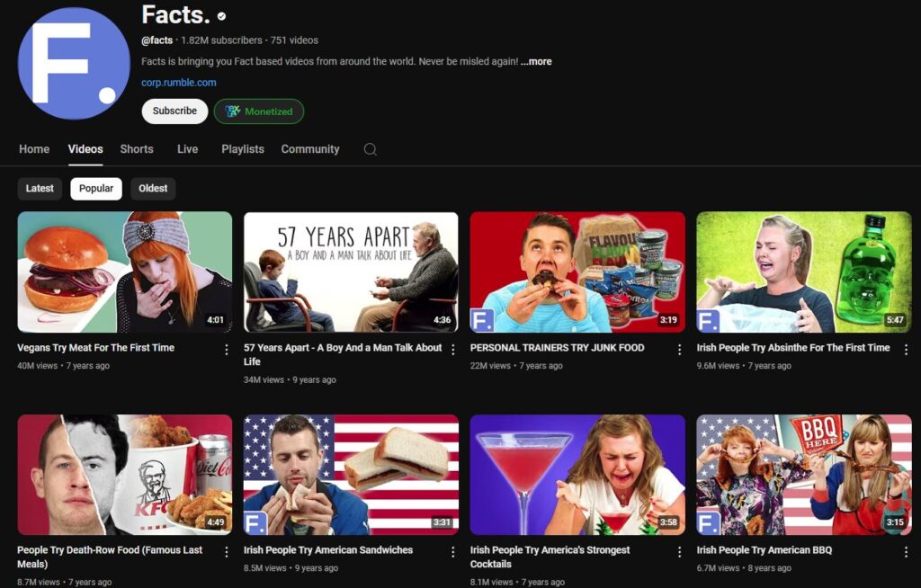Sort videos by Latest
Viewport: 921px width, 588px height.
[40, 189]
